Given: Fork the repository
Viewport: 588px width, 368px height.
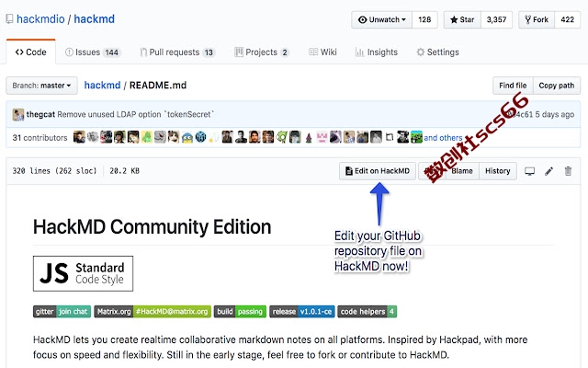Looking at the screenshot, I should tap(537, 19).
